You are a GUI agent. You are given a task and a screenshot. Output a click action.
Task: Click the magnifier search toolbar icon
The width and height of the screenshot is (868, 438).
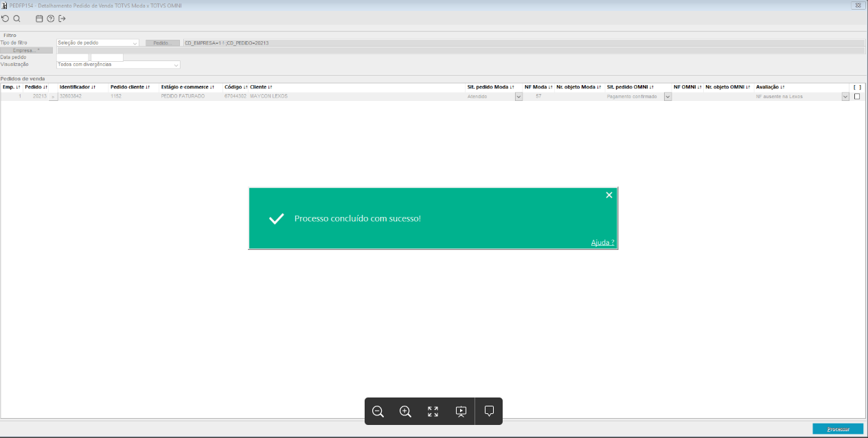[16, 19]
